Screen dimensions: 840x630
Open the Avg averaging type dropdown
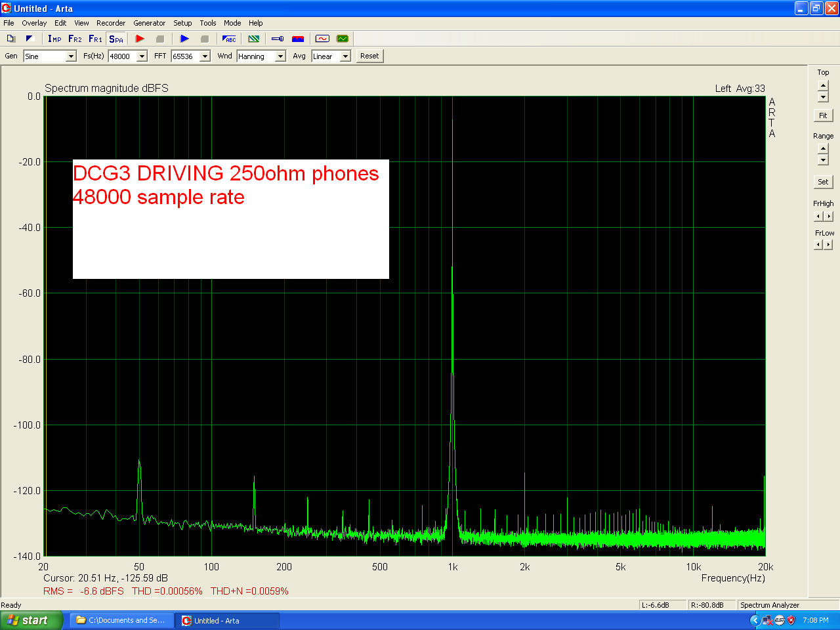point(345,56)
